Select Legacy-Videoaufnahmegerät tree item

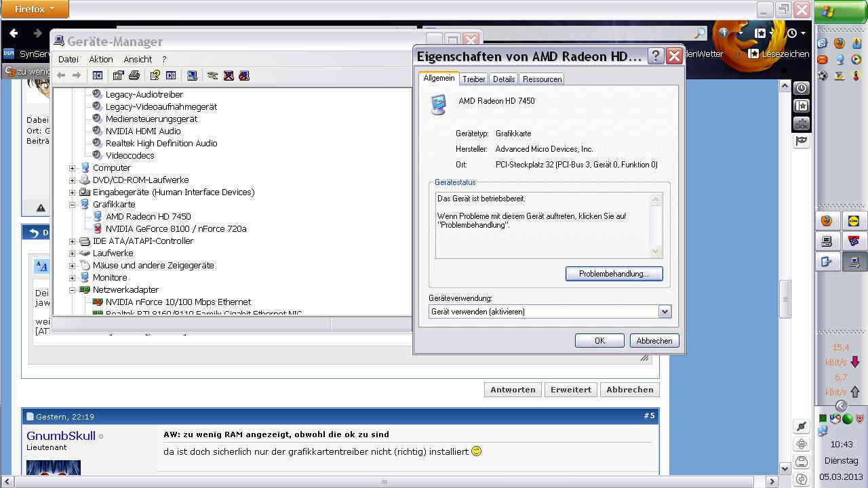pos(161,107)
